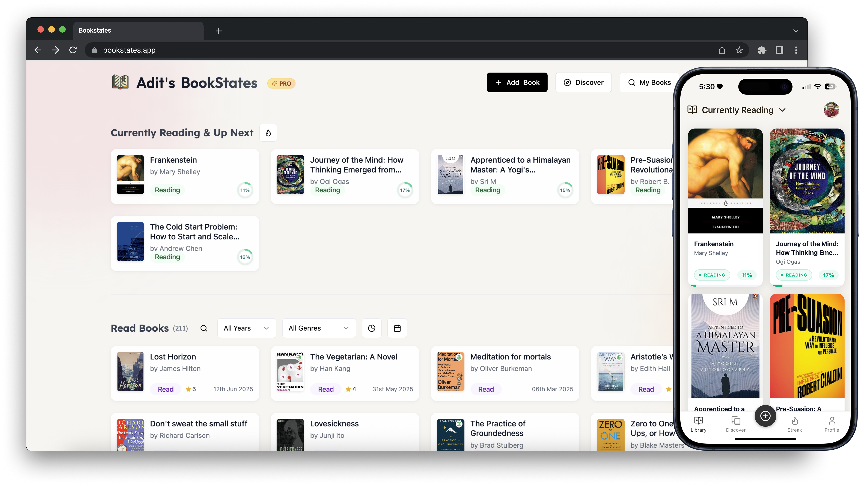This screenshot has height=486, width=868.
Task: Expand Currently Reading dropdown on phone
Action: click(782, 110)
